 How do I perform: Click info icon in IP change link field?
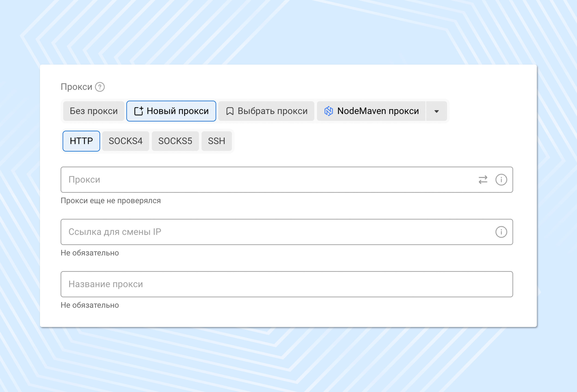coord(501,232)
